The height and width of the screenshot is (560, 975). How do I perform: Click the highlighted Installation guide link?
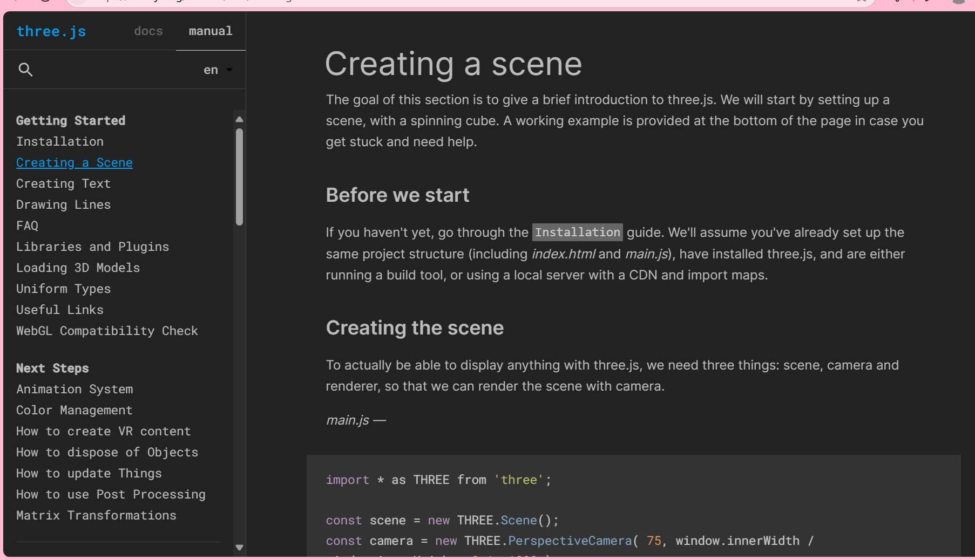(x=577, y=233)
